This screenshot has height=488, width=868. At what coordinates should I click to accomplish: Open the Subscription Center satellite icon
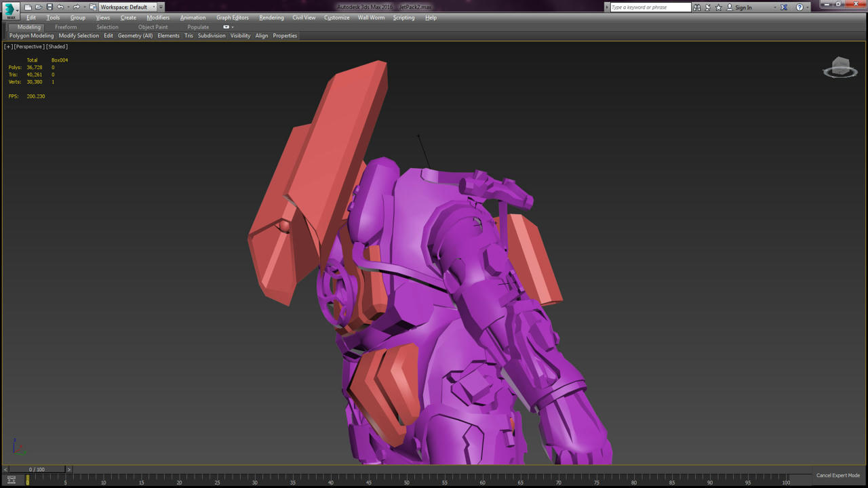708,7
